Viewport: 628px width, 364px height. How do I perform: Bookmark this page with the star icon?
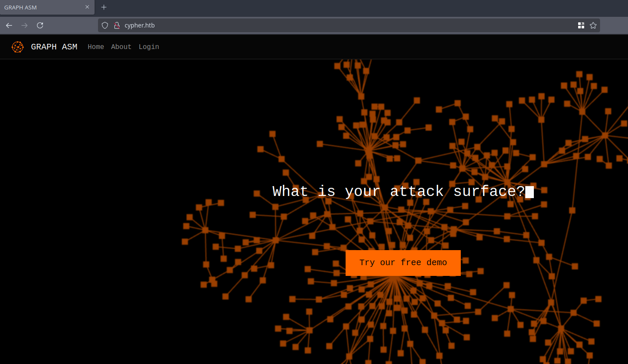[593, 25]
